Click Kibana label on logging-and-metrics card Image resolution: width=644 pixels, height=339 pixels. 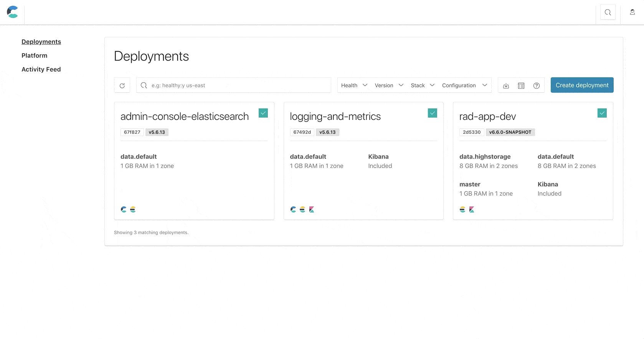coord(378,156)
